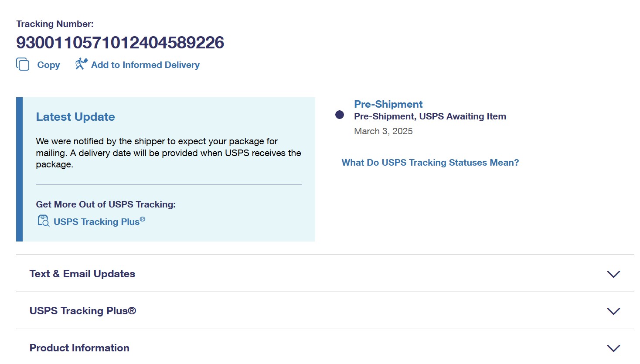The width and height of the screenshot is (640, 364).
Task: Click the Pre-Shipment, USPS Awaiting Item text
Action: [430, 116]
